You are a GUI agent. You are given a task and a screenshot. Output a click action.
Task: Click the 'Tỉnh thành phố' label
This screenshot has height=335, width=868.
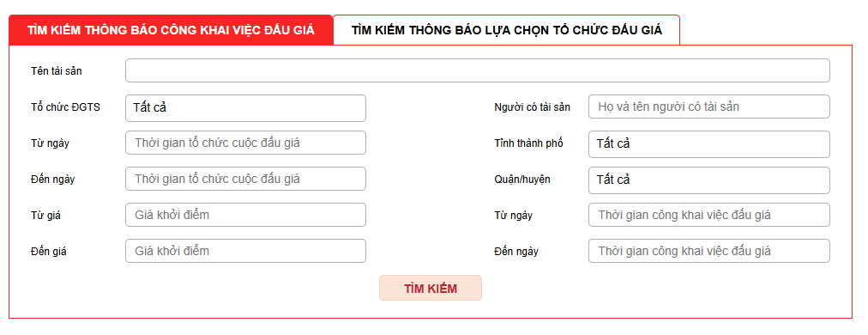click(528, 143)
